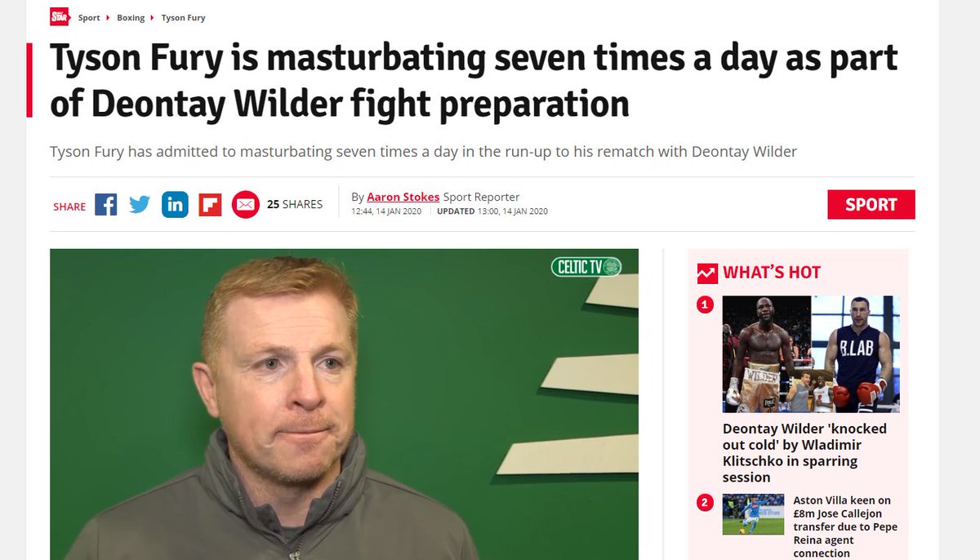The width and height of the screenshot is (980, 560).
Task: Share article on Flipboard icon
Action: click(x=211, y=204)
